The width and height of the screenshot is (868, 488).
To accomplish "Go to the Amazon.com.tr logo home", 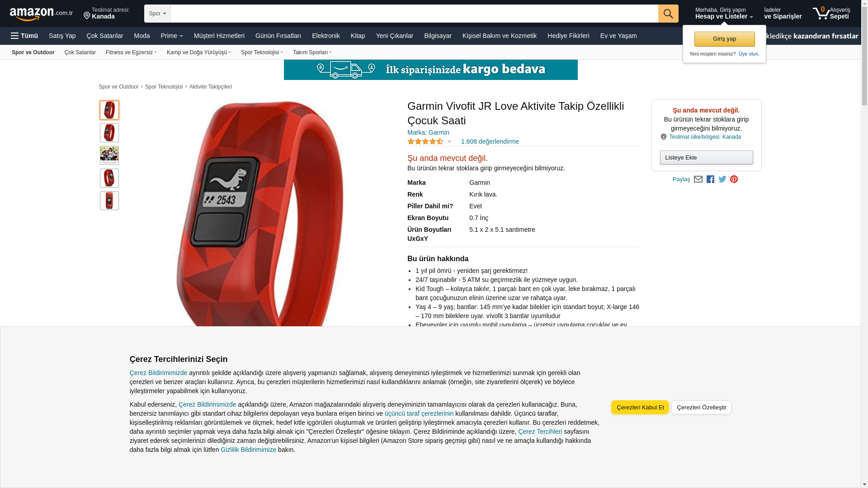I will click(x=41, y=14).
